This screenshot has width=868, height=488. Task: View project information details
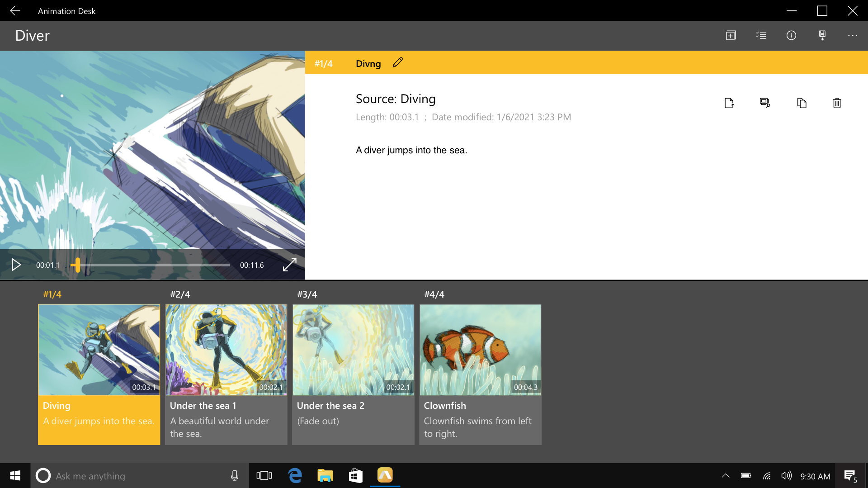click(791, 35)
